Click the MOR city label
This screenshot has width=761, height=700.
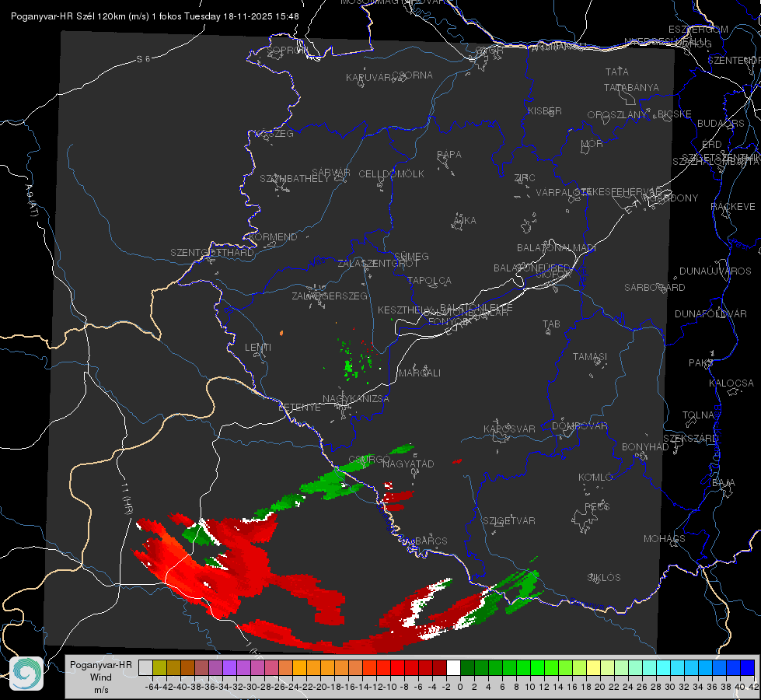tap(592, 143)
